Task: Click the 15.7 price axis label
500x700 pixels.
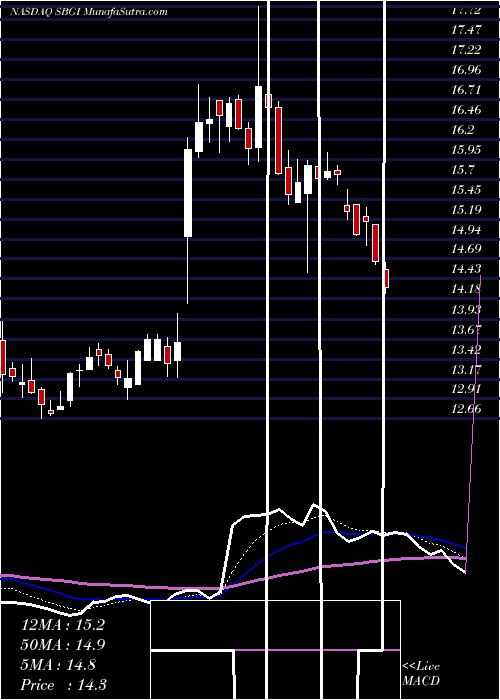Action: (x=462, y=170)
